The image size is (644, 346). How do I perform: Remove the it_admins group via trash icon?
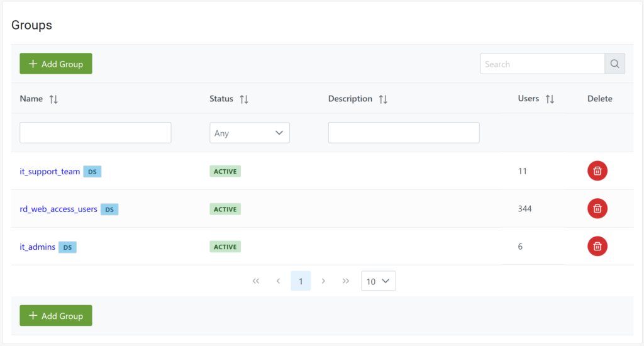(597, 246)
